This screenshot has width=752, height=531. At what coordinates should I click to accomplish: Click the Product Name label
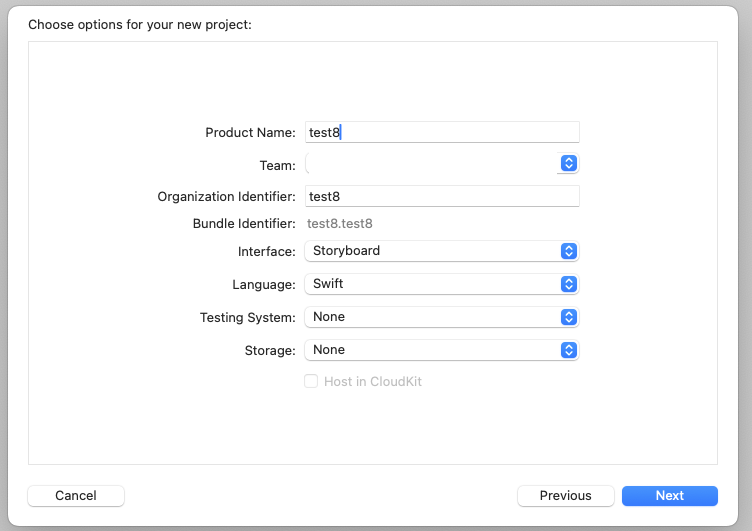point(250,133)
